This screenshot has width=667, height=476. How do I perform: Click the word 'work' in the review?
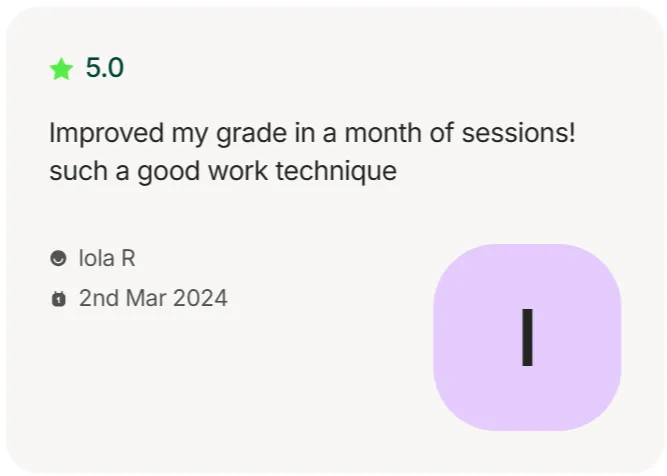[x=238, y=171]
